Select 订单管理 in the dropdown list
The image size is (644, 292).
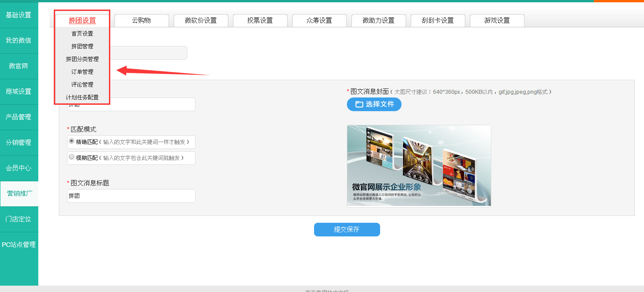pyautogui.click(x=82, y=72)
